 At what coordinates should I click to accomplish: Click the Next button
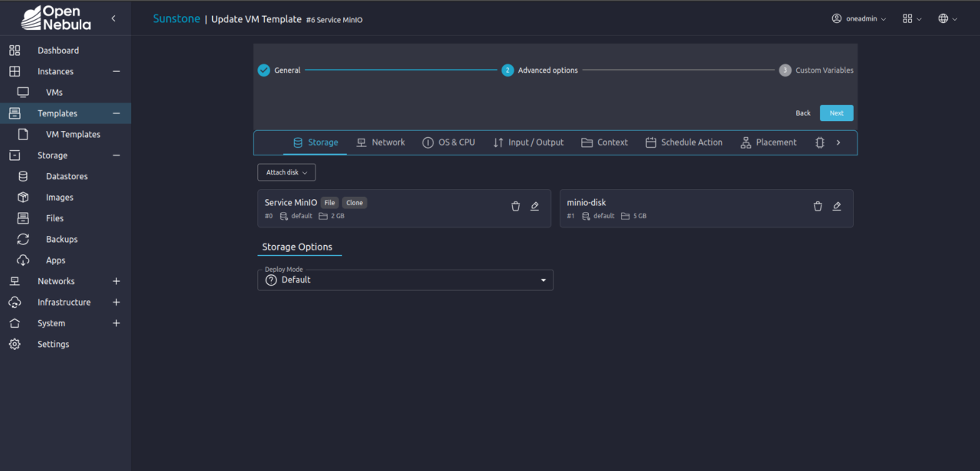836,113
